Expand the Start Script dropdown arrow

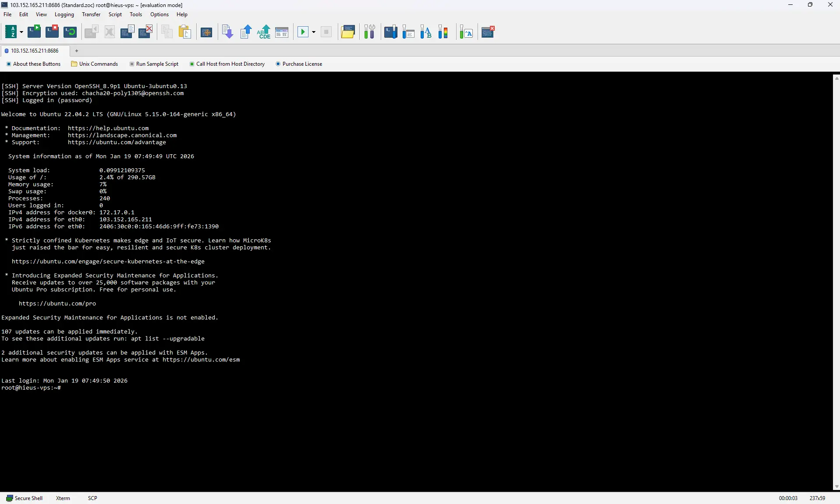tap(314, 32)
